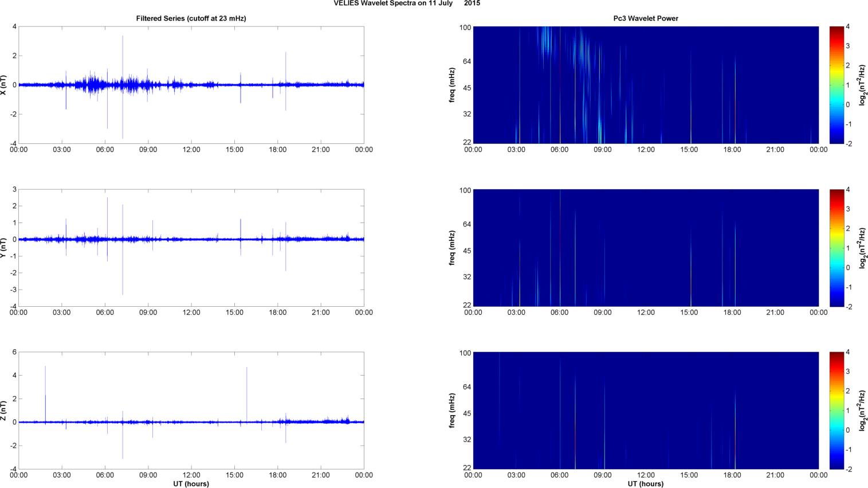The height and width of the screenshot is (488, 868).
Task: Click UT (hours) label under Z series
Action: click(191, 483)
